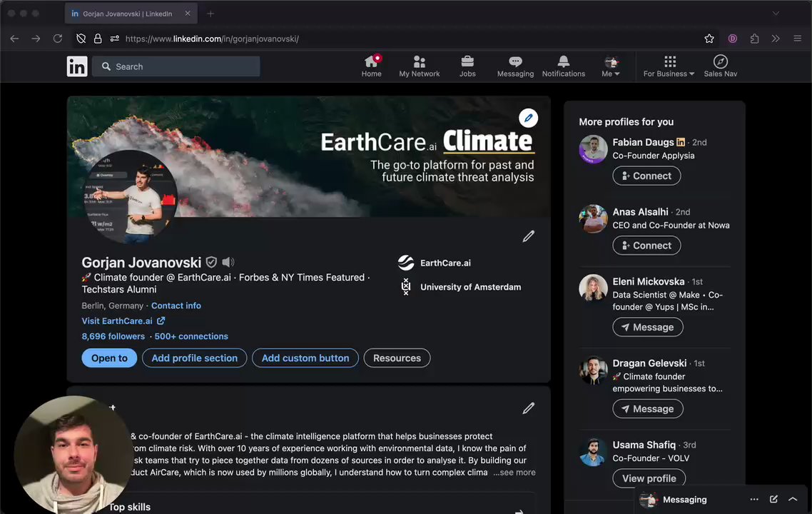Connect with Anas Alsalhi
This screenshot has height=514, width=812.
(646, 246)
